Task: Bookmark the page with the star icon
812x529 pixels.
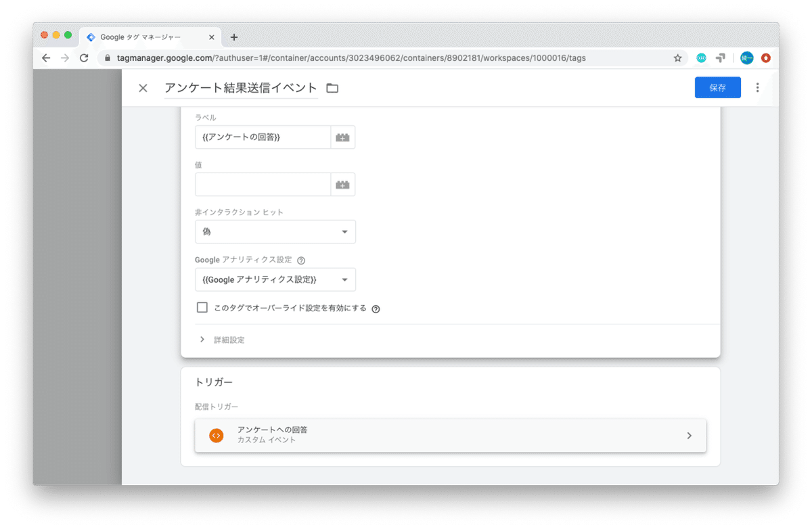Action: click(x=677, y=58)
